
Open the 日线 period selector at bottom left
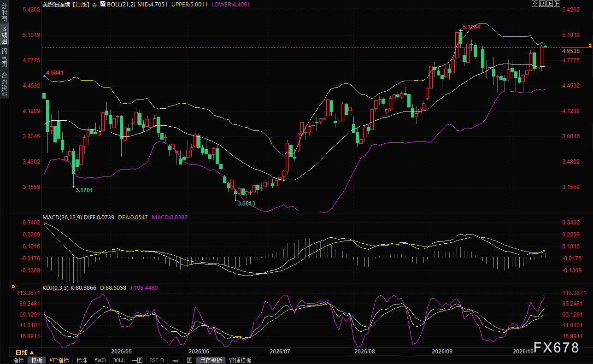pyautogui.click(x=25, y=352)
